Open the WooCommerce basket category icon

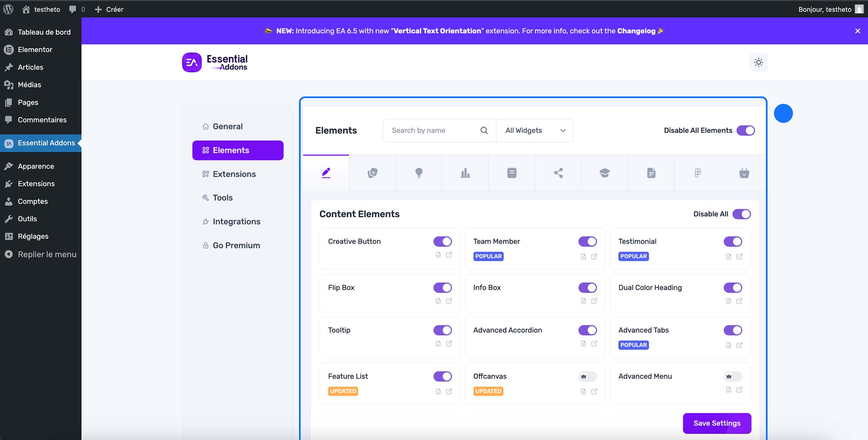744,173
